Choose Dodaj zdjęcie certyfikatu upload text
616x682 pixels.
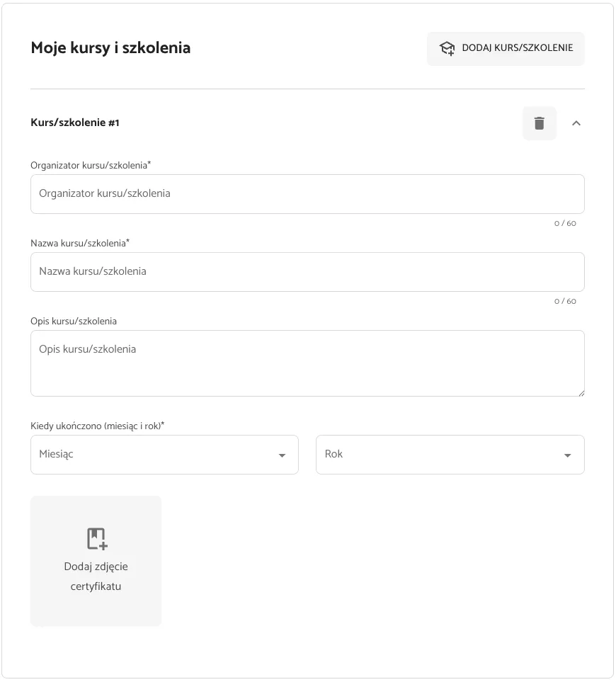96,576
